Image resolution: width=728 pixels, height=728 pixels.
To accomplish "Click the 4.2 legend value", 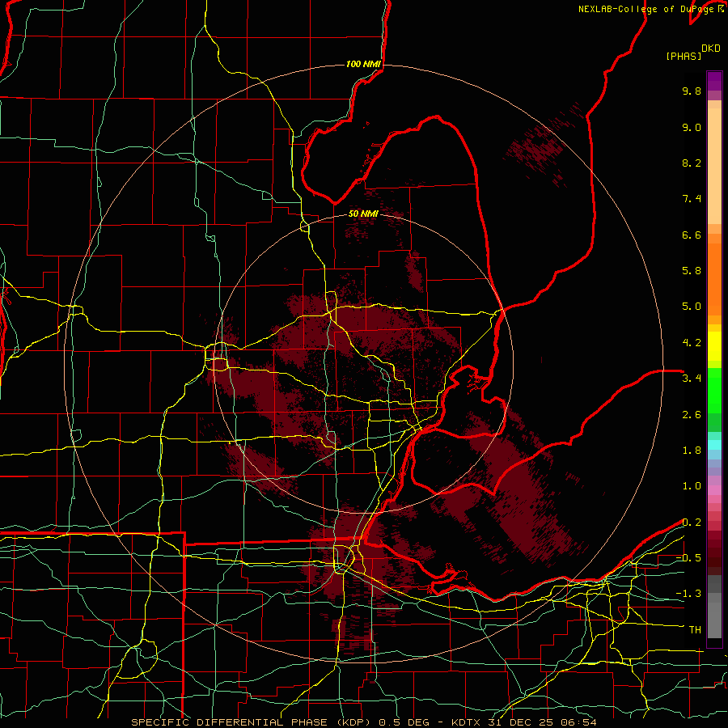I will tap(692, 343).
